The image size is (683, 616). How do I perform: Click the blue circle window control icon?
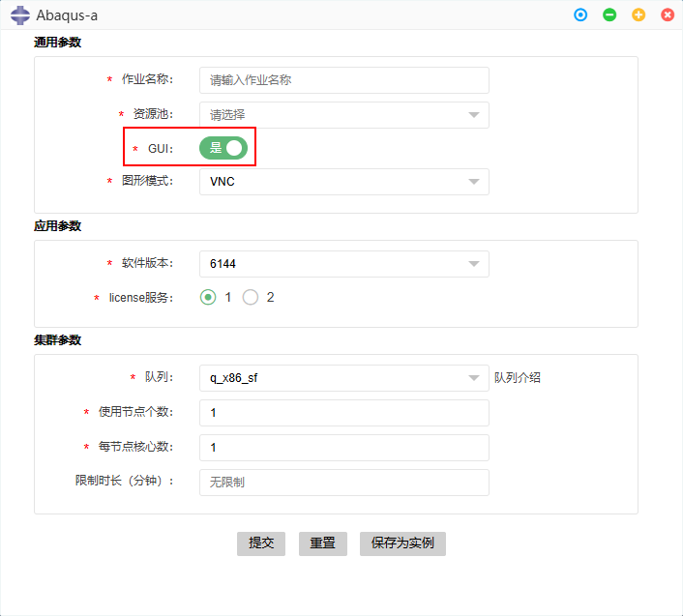click(580, 15)
